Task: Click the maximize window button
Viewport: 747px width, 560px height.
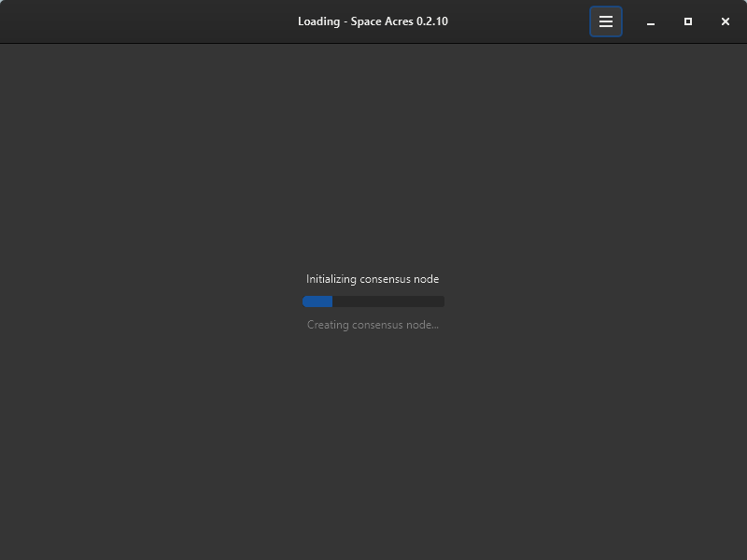Action: pos(688,21)
